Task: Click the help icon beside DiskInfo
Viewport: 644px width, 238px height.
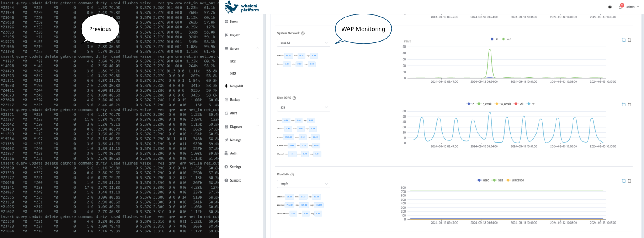Action: point(292,174)
